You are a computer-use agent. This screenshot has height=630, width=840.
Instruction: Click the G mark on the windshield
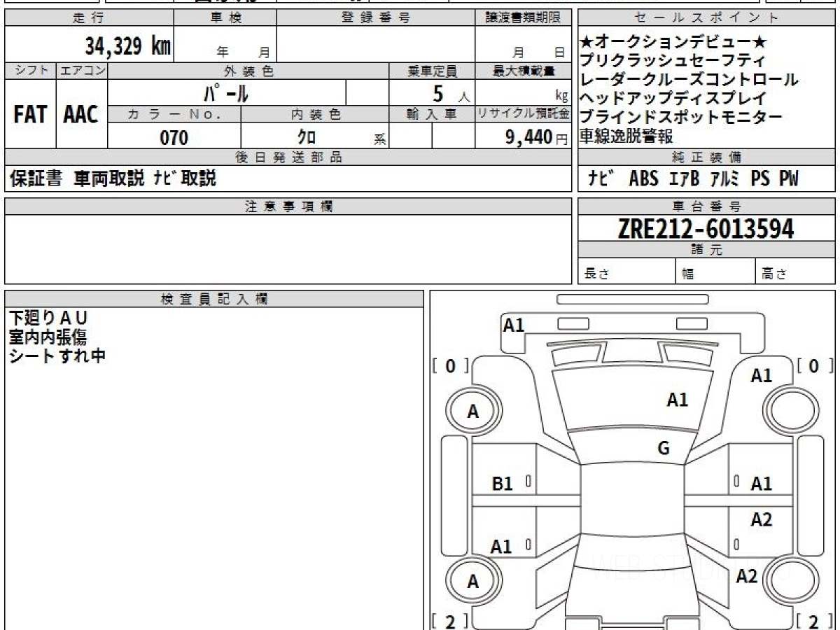pos(664,449)
